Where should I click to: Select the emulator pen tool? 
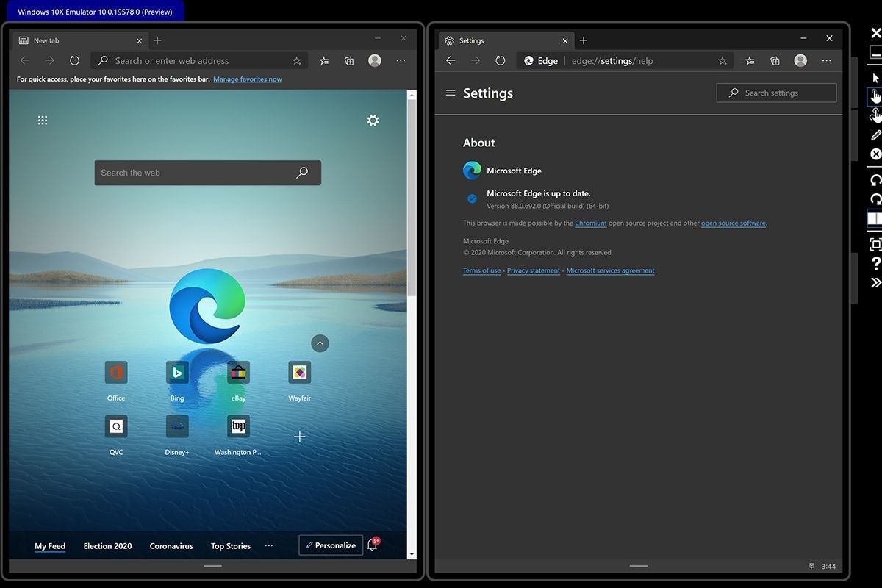875,135
